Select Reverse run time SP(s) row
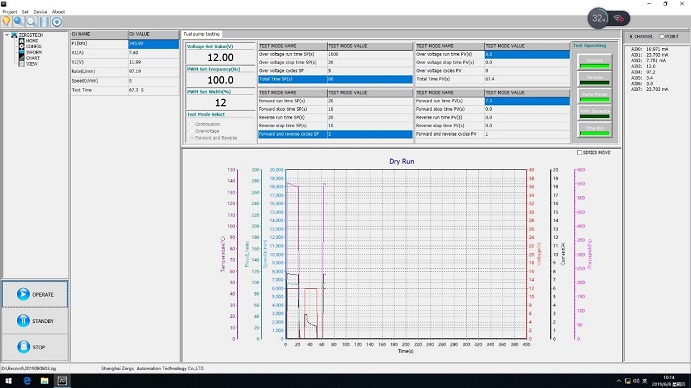 pyautogui.click(x=335, y=117)
